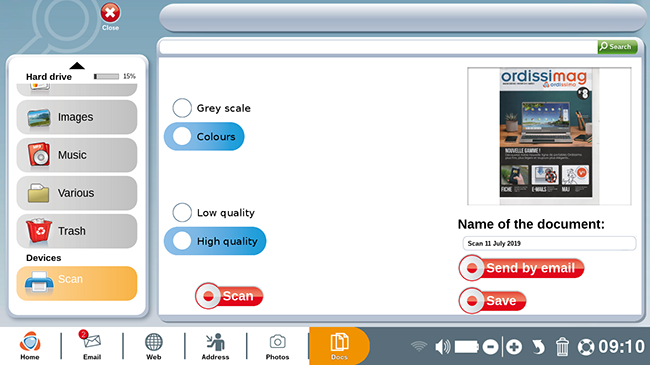Focus the search text field
650x365 pixels.
[378, 47]
